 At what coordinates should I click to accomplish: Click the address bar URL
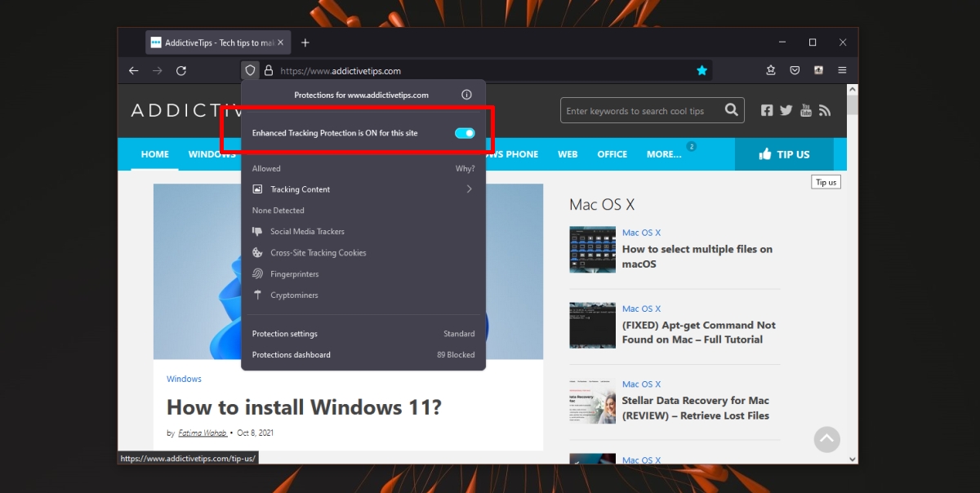tap(341, 71)
